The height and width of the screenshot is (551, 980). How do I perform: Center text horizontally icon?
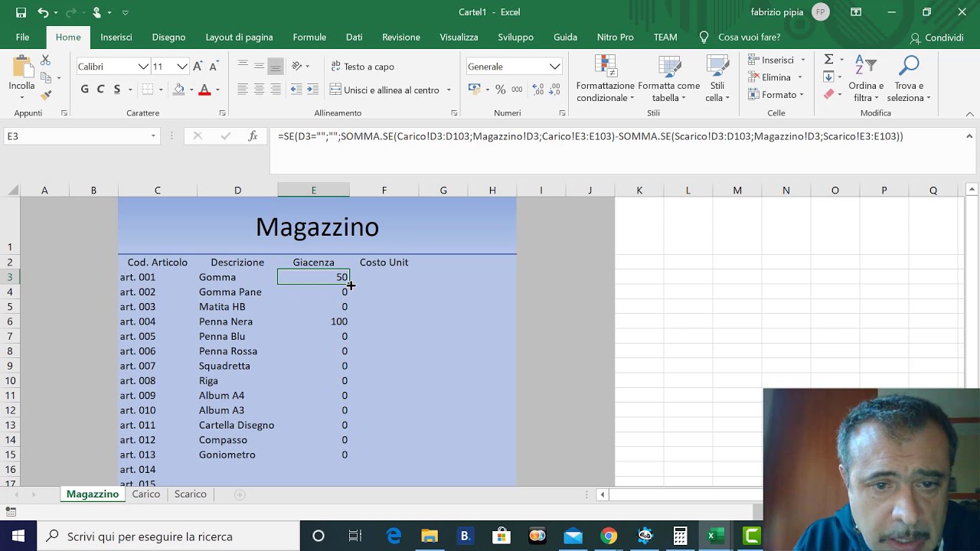pos(259,90)
